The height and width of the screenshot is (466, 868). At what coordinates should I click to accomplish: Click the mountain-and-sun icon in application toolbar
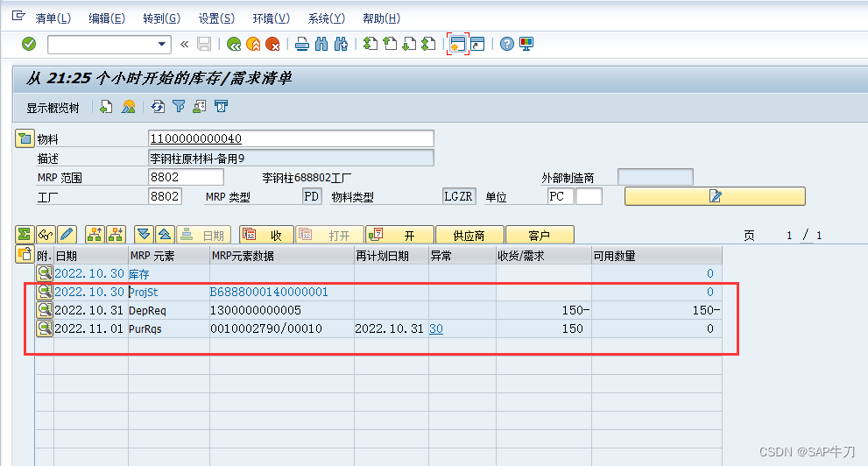tap(129, 107)
